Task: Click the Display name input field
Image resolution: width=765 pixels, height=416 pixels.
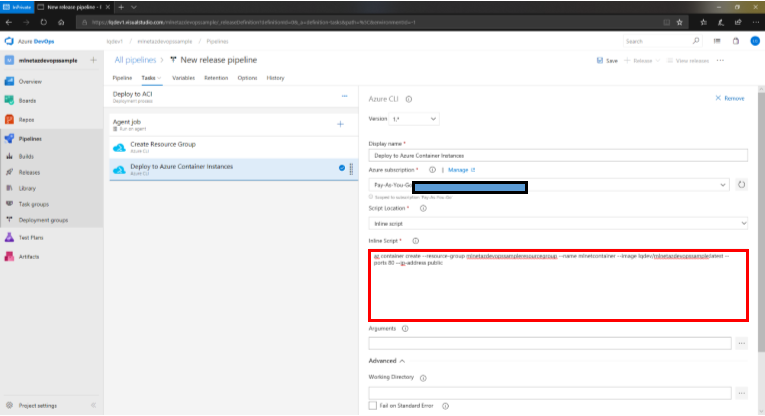Action: tap(558, 155)
